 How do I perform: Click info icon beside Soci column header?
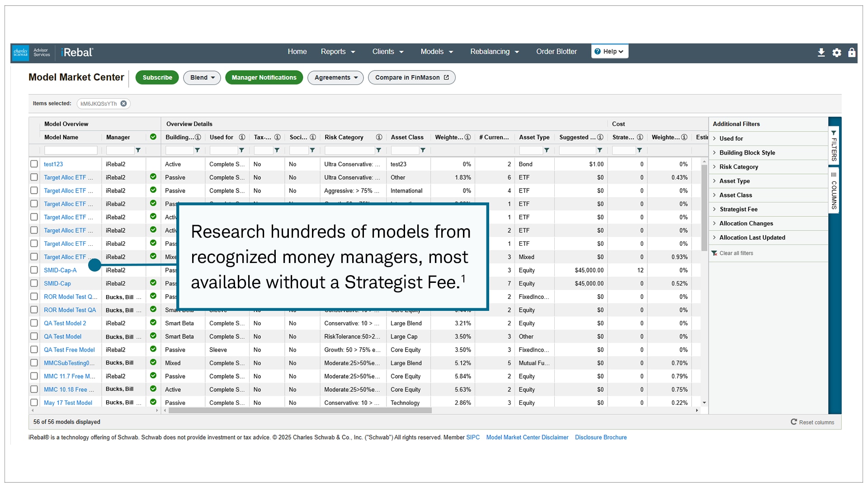tap(312, 137)
